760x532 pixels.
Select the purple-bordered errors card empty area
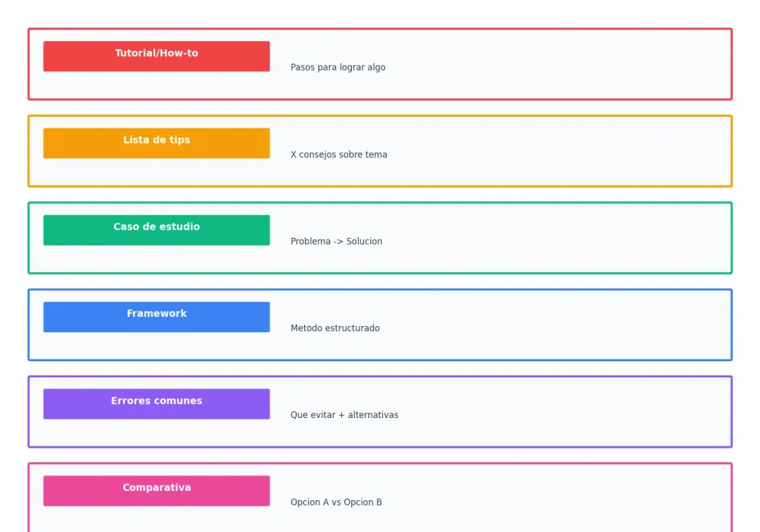point(557,411)
